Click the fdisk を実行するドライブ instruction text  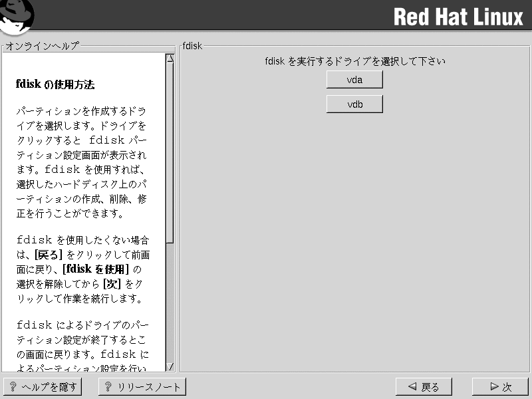[354, 61]
